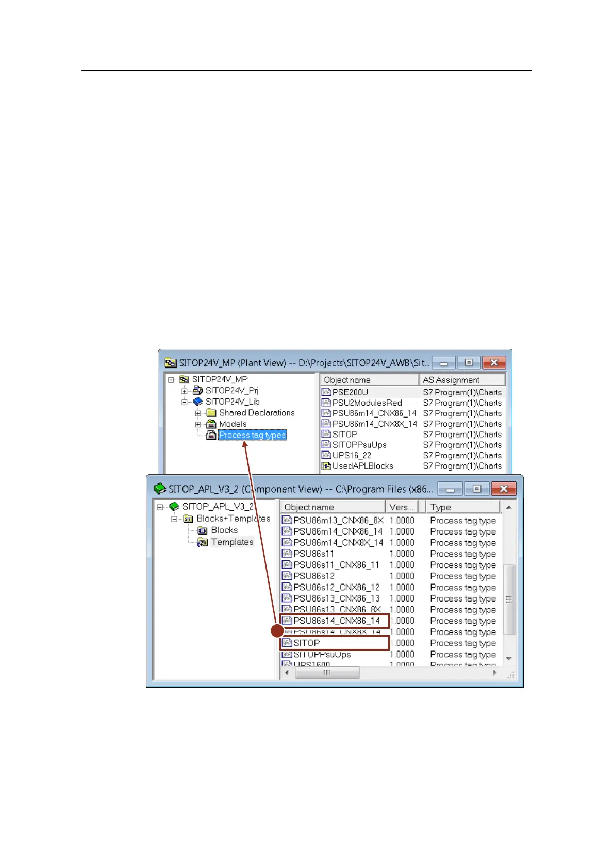Select PSU86s12_CNX86_12 template row
This screenshot has height=868, width=614.
click(x=336, y=587)
